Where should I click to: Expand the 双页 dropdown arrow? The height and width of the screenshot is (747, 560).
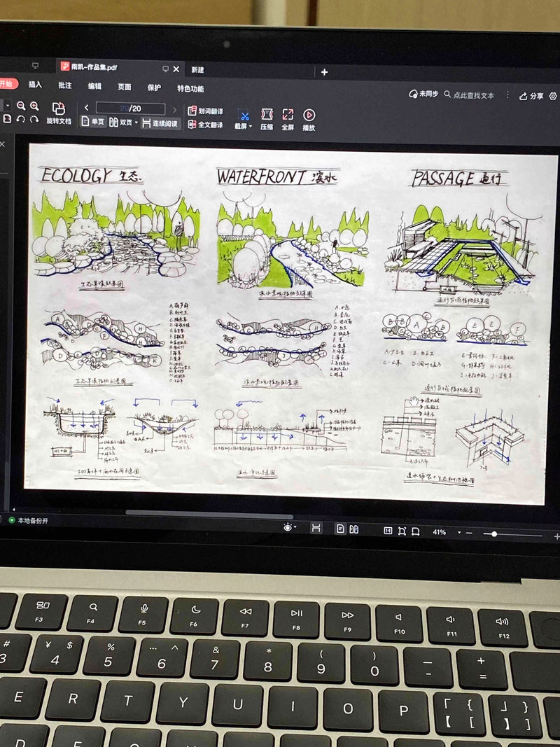(x=136, y=123)
